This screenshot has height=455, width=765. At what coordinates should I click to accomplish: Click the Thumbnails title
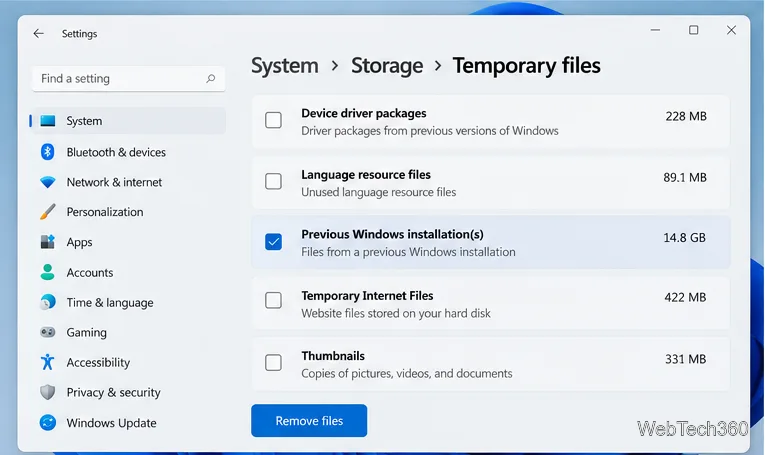coord(333,356)
